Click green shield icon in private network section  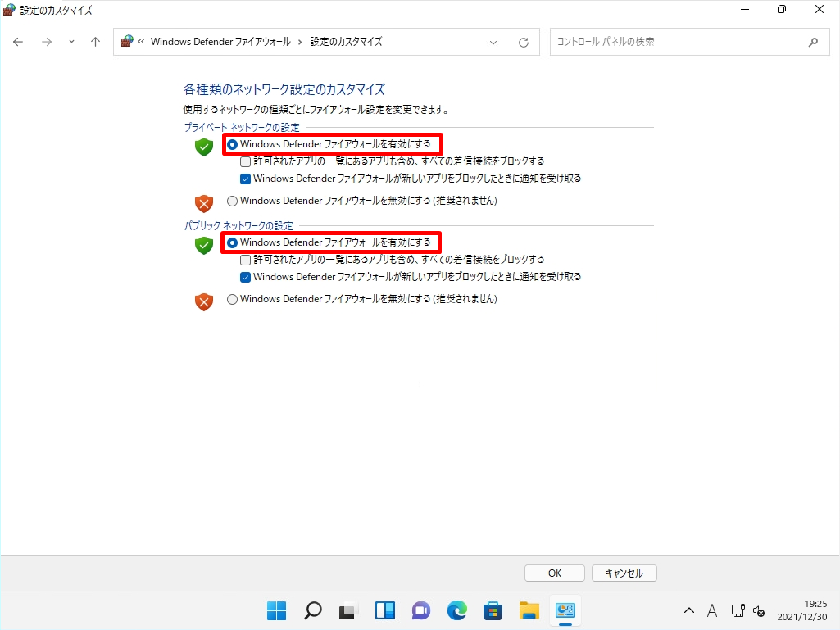[x=204, y=147]
